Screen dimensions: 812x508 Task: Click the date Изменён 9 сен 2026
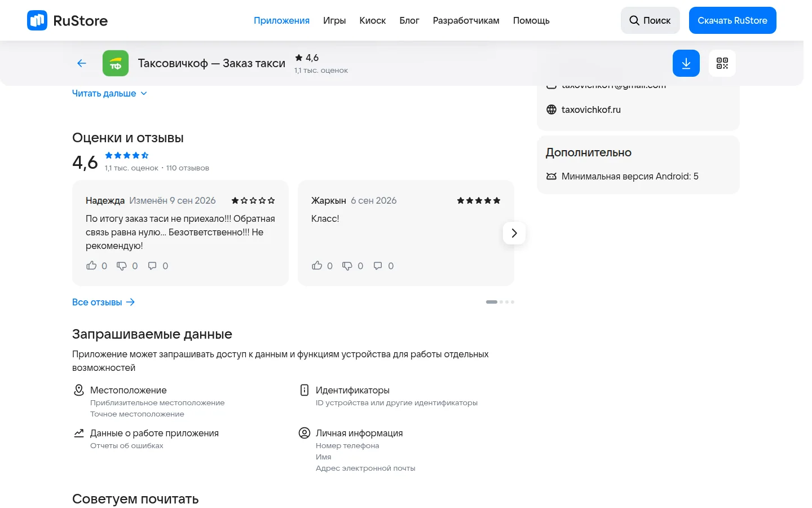click(173, 200)
